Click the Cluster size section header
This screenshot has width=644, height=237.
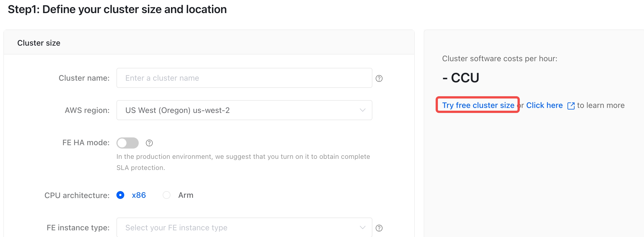point(39,43)
